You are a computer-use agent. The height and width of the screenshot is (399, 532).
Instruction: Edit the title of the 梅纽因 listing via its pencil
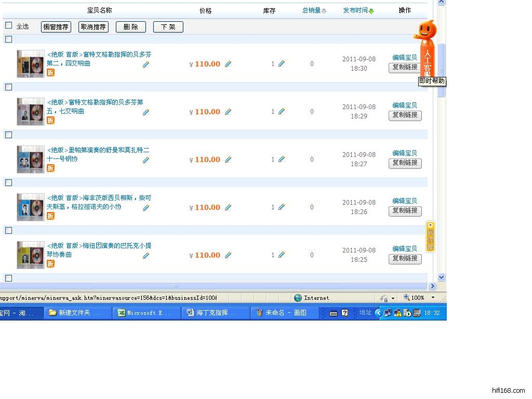click(x=146, y=256)
